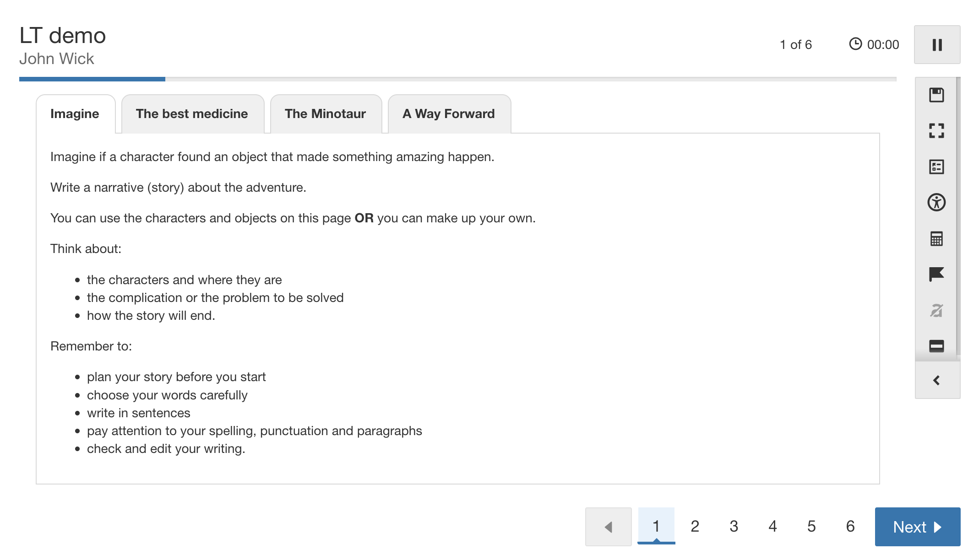Pause the test timer
Viewport: 979px width, 560px height.
click(x=937, y=45)
